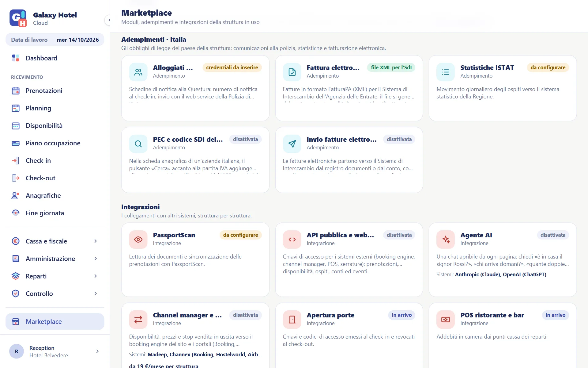Click the PEC e codice SDI search icon
Image resolution: width=588 pixels, height=368 pixels.
pos(138,144)
